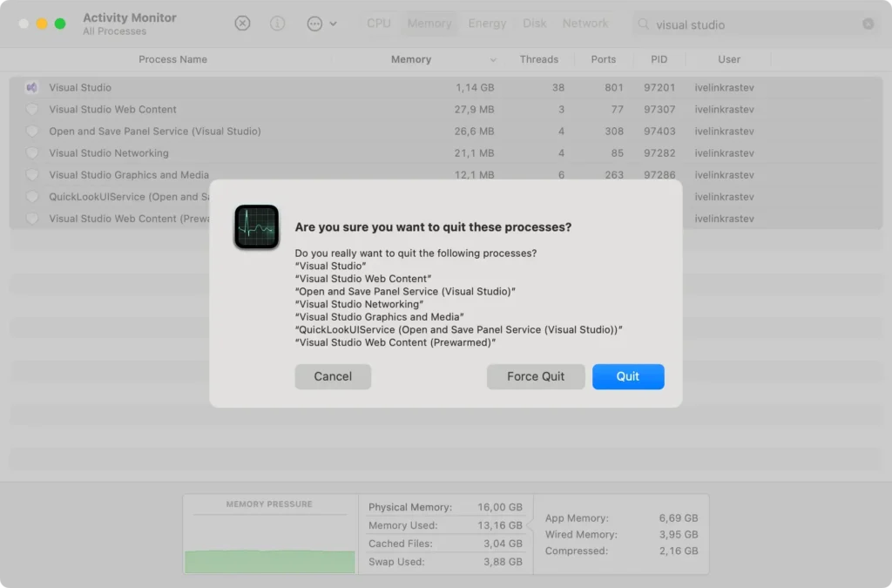Viewport: 892px width, 588px height.
Task: Select the 'Visual Studio Networking' process name
Action: [109, 153]
